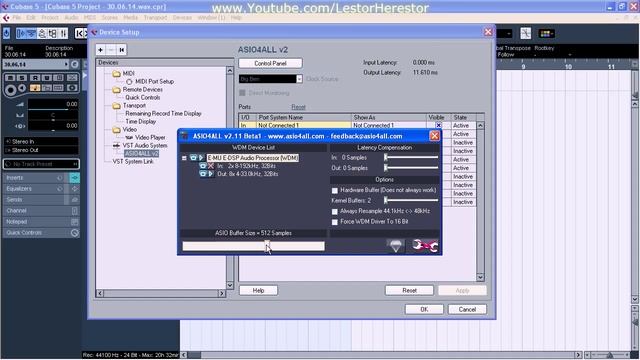Enable Force WDM Driver To 16 Bit

pyautogui.click(x=335, y=222)
